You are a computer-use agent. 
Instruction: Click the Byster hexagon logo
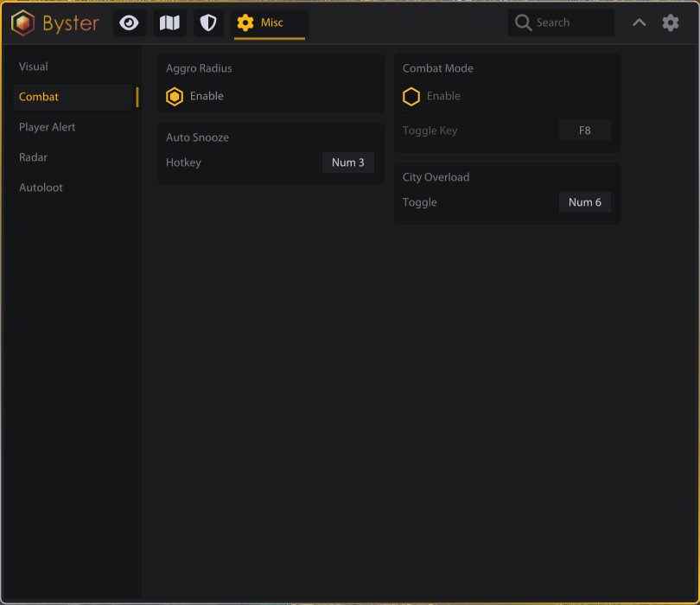[22, 22]
